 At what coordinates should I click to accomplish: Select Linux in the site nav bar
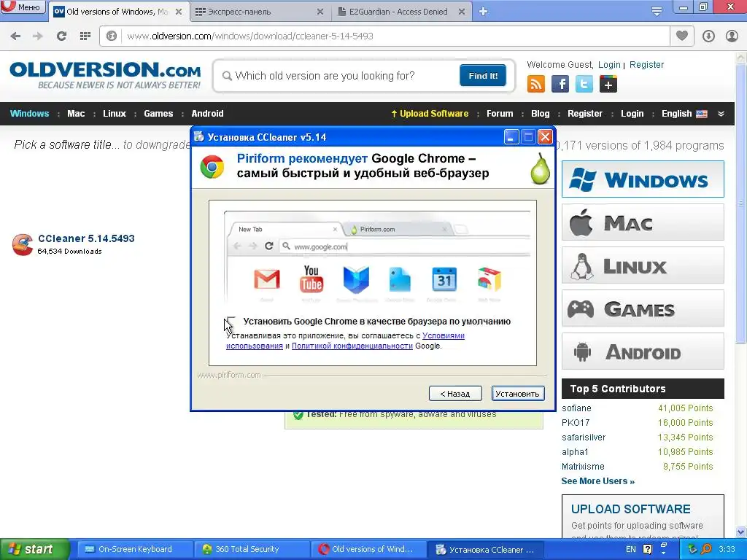(115, 113)
